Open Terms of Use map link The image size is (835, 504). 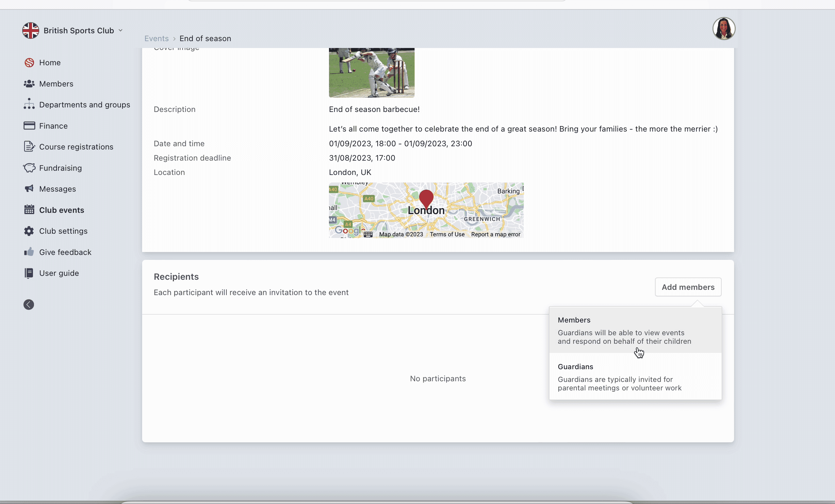(447, 234)
